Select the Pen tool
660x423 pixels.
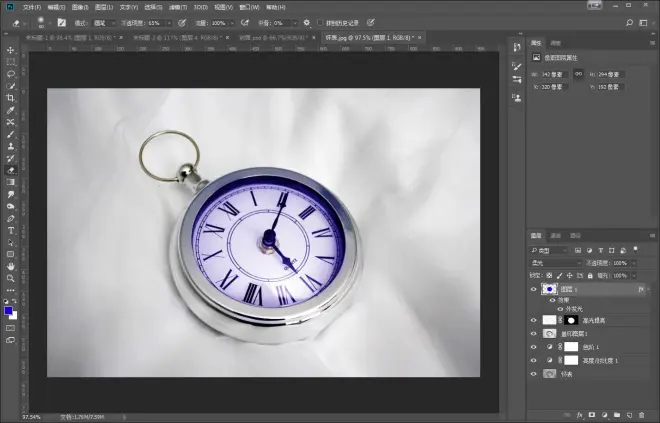point(11,218)
